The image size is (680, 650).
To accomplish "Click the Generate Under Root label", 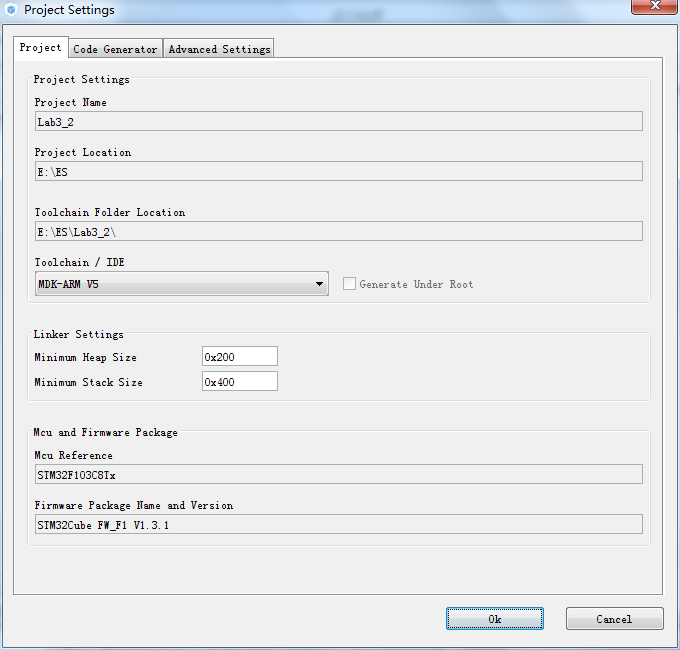I will click(x=416, y=285).
